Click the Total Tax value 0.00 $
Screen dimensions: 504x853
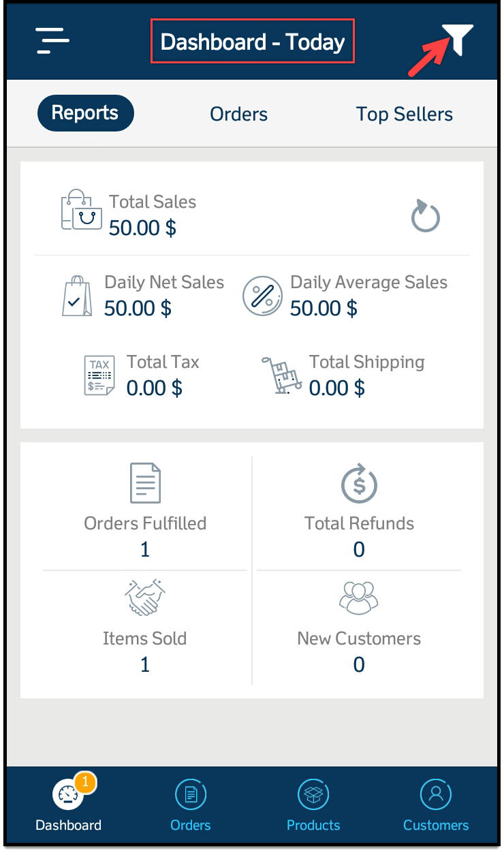coord(155,388)
